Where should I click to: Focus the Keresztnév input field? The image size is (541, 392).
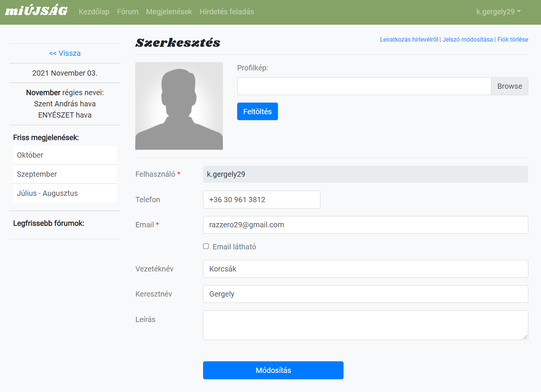(x=366, y=294)
